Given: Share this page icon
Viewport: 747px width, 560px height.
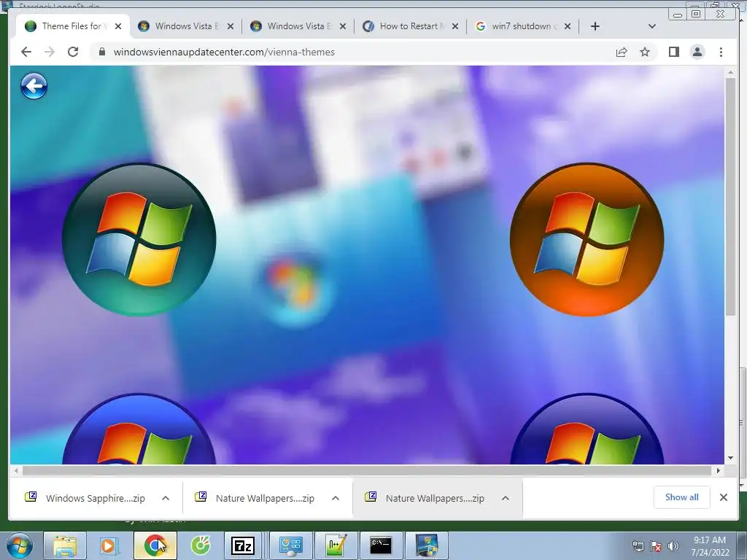Looking at the screenshot, I should click(622, 52).
